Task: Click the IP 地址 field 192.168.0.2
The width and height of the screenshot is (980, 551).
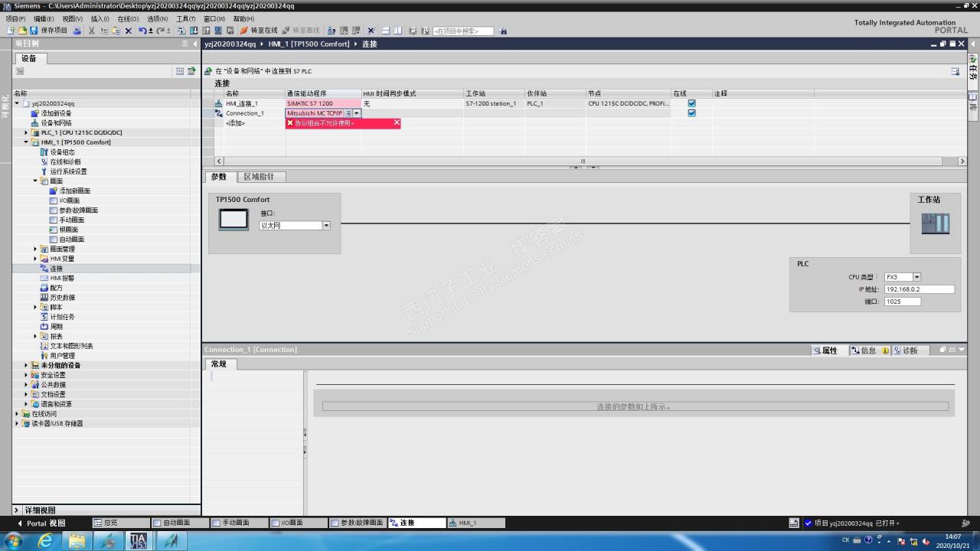Action: coord(919,289)
